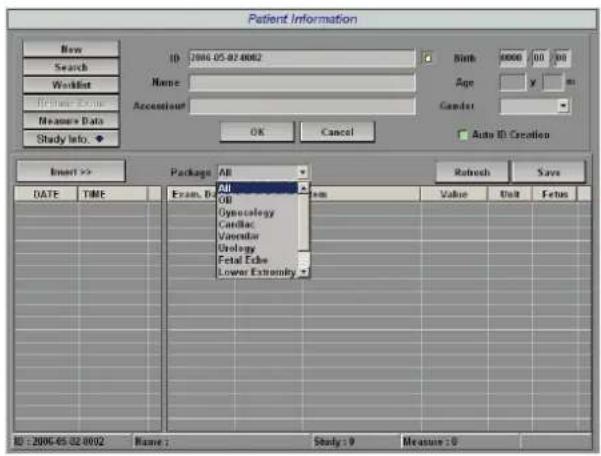Choose Gynecology in the Package list
Screen dimensions: 601x456
coord(257,212)
